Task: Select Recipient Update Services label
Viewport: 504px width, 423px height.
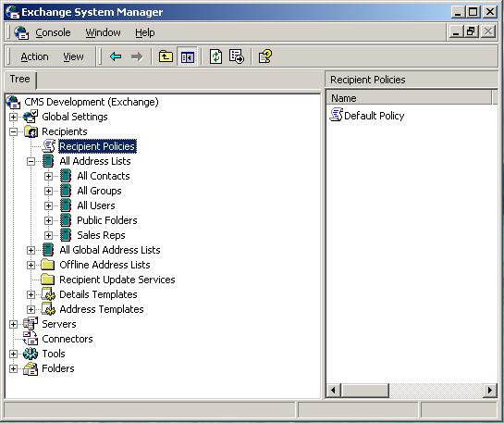Action: 117,280
